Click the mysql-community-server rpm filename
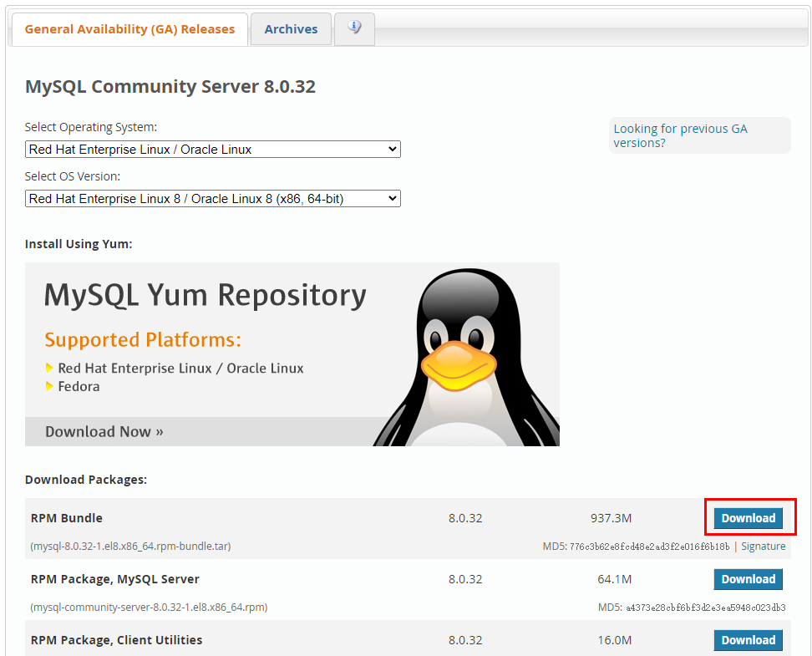The height and width of the screenshot is (656, 812). [x=149, y=608]
